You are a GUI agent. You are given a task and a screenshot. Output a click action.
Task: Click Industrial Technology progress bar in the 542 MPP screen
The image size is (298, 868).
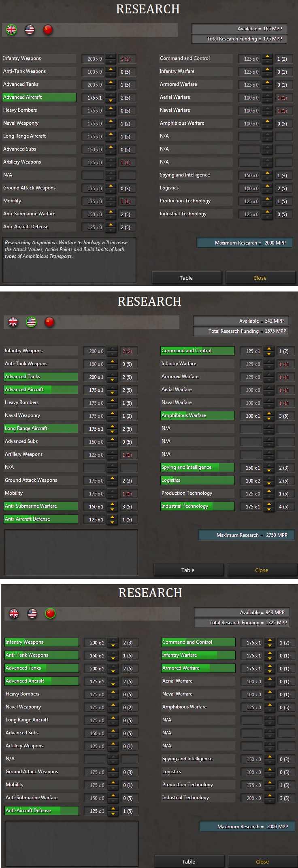point(198,506)
